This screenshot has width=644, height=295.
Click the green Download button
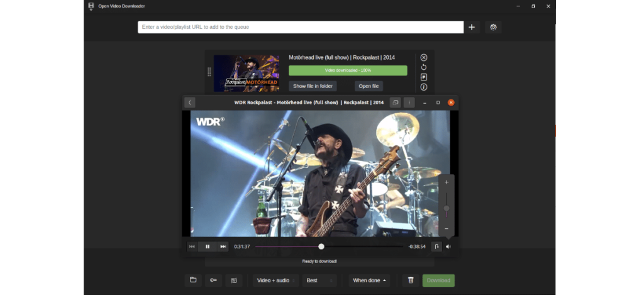point(438,280)
